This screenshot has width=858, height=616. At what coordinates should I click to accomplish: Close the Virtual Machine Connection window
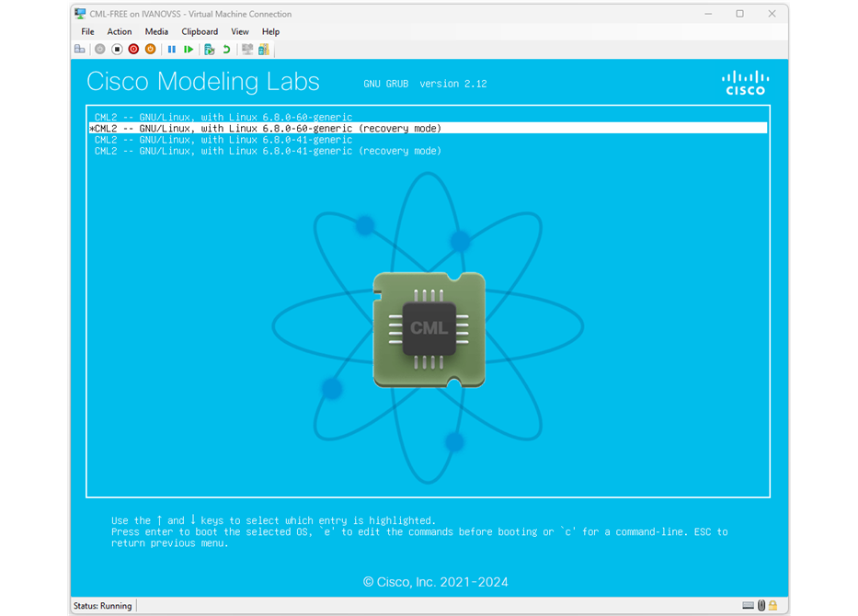tap(772, 14)
